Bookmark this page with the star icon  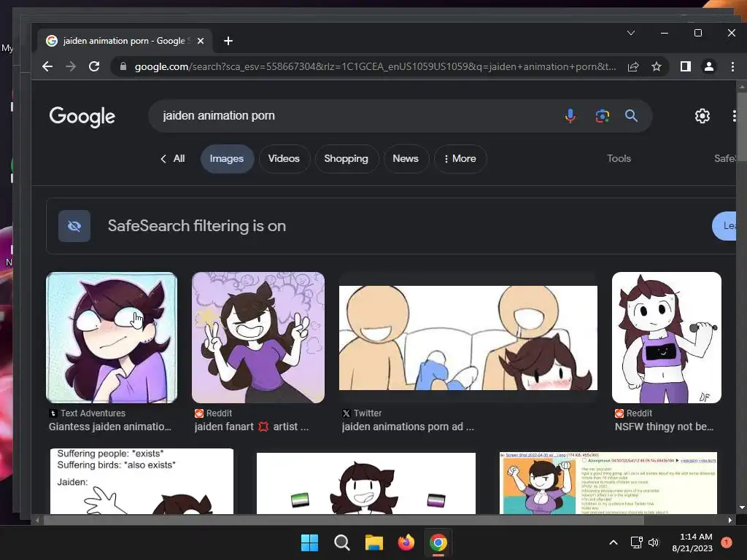pyautogui.click(x=657, y=66)
